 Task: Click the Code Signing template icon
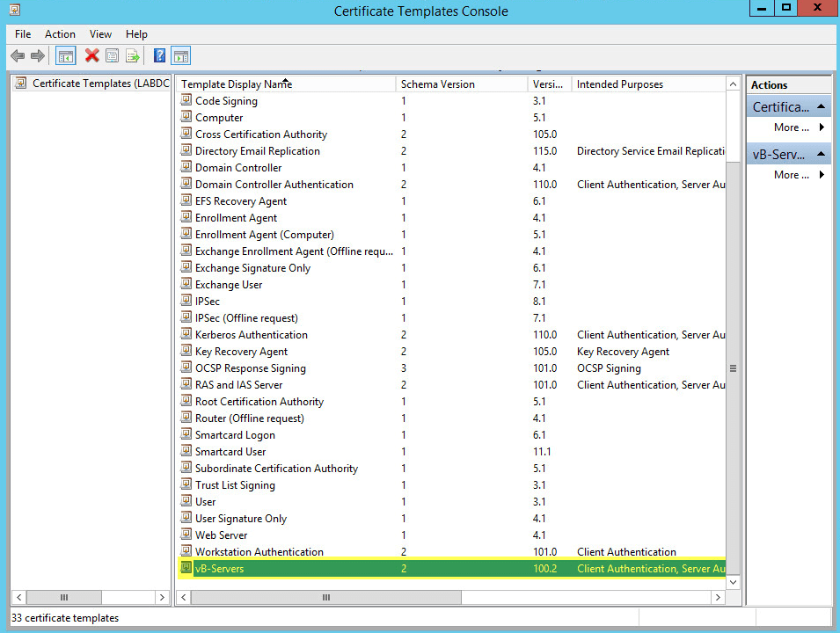tap(186, 100)
